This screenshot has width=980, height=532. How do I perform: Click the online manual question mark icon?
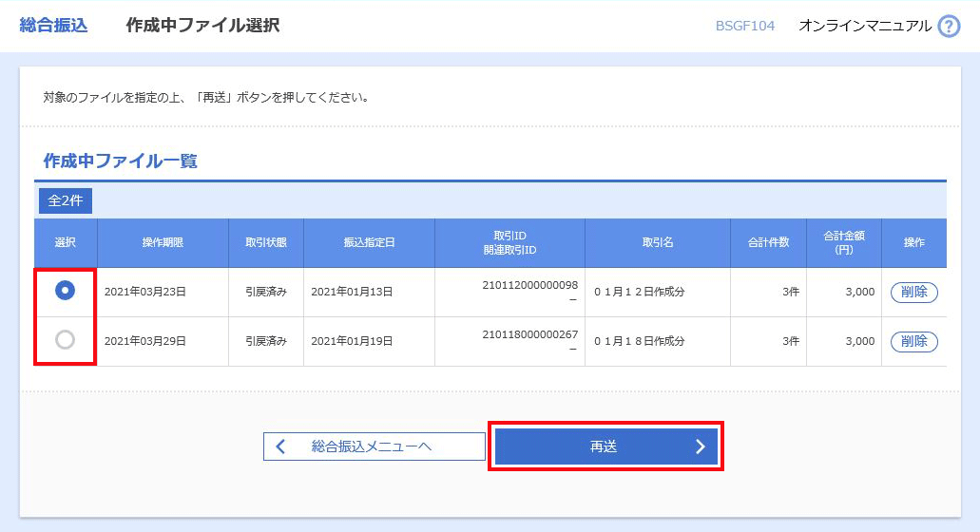[949, 27]
